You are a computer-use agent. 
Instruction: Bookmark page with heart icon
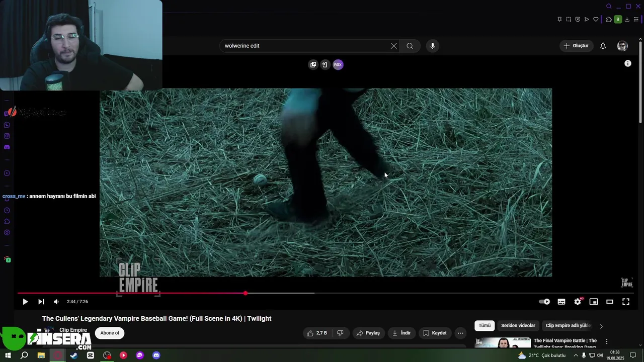596,20
